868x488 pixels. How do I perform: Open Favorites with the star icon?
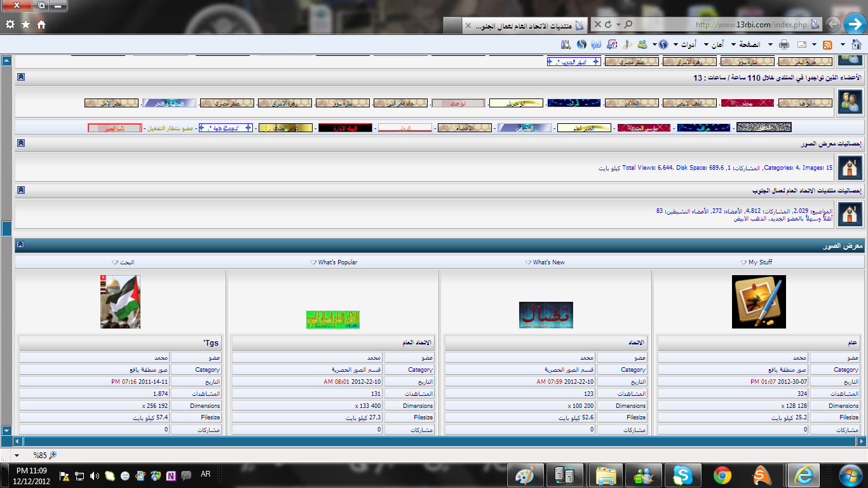pos(25,24)
